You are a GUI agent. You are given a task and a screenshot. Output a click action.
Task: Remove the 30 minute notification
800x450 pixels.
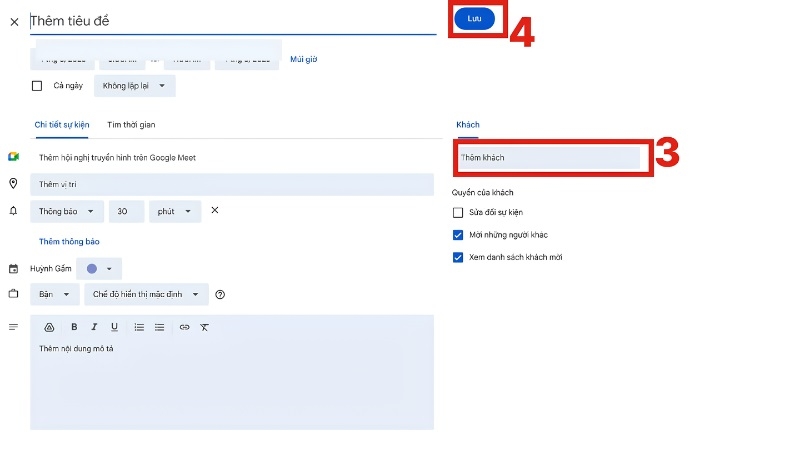tap(215, 210)
